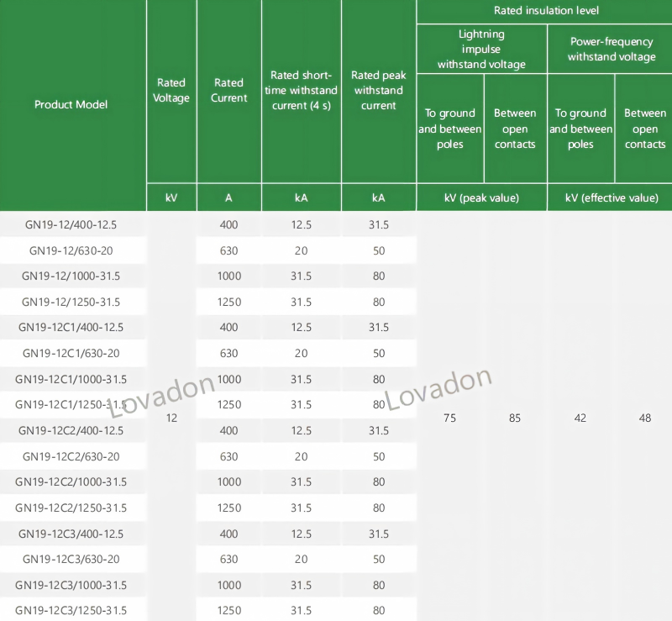Click "kV (effective value)" unit cell
The width and height of the screenshot is (672, 621).
tap(612, 197)
